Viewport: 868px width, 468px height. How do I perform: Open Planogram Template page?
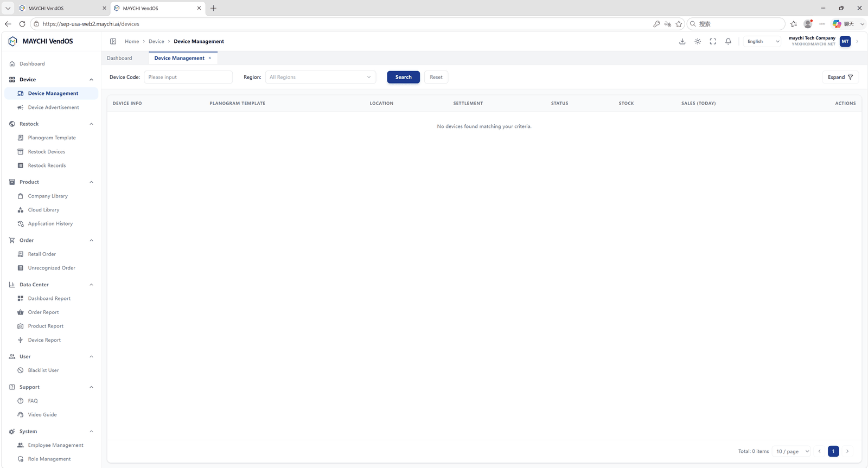tap(51, 138)
